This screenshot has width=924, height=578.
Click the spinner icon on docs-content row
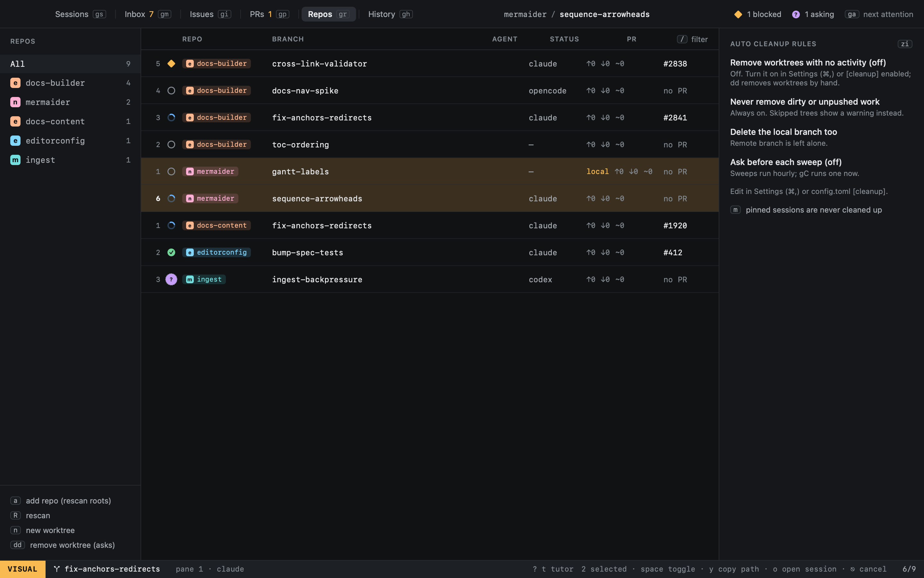[171, 225]
